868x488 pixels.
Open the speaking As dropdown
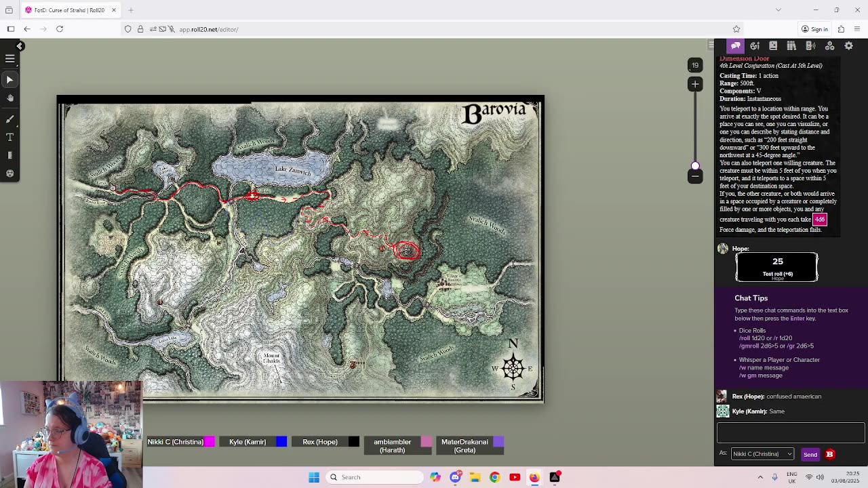pos(762,454)
